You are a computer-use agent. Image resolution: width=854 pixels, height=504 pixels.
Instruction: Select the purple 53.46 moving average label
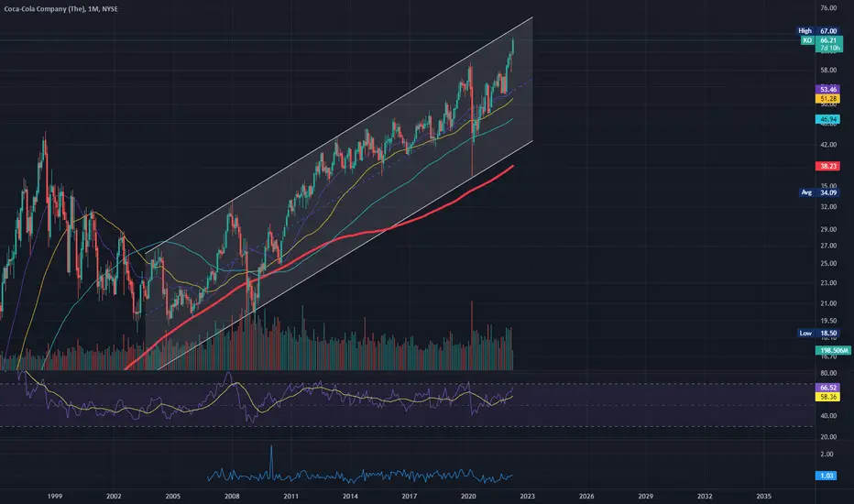[x=827, y=90]
